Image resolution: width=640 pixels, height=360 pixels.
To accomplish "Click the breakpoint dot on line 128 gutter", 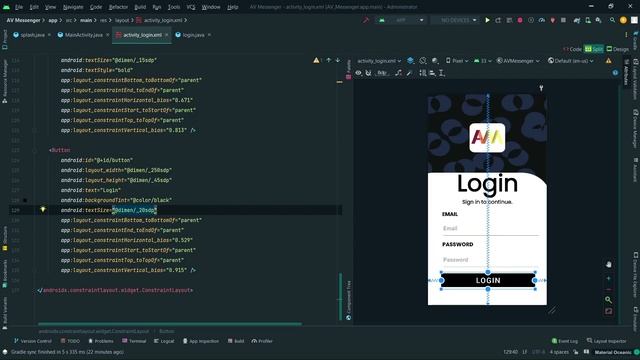I will [x=25, y=200].
